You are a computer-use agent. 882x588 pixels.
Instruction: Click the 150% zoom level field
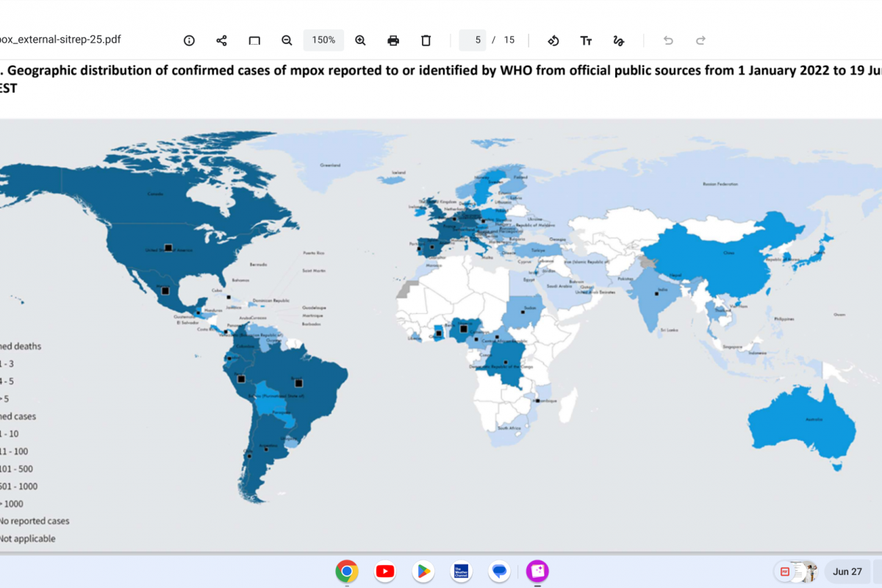point(323,40)
